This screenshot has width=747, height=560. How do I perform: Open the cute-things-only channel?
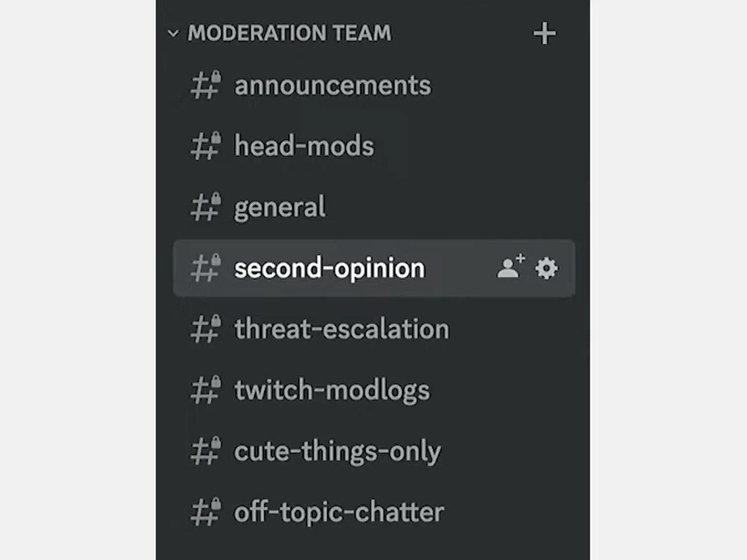[x=338, y=451]
